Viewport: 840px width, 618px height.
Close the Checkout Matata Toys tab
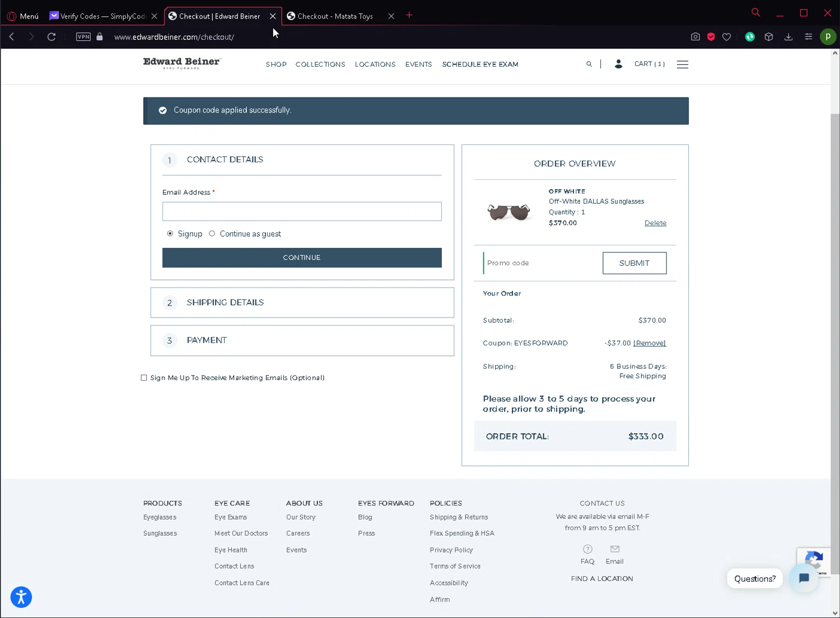pyautogui.click(x=391, y=16)
